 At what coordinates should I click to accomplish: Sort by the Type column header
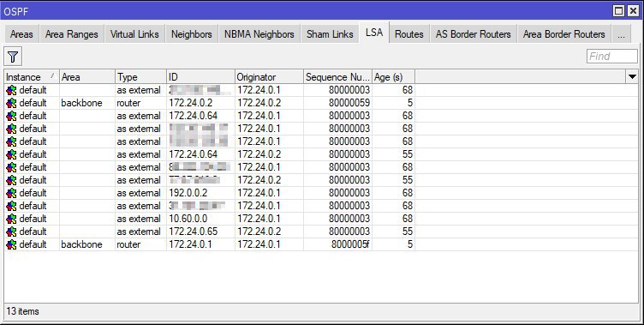tap(140, 77)
